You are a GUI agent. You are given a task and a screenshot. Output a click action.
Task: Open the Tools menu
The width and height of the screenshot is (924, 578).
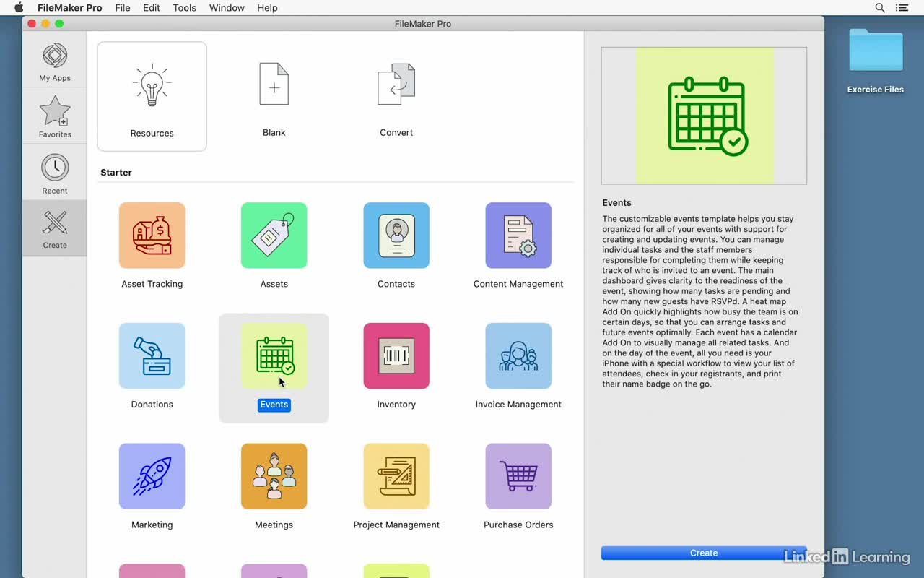click(185, 8)
